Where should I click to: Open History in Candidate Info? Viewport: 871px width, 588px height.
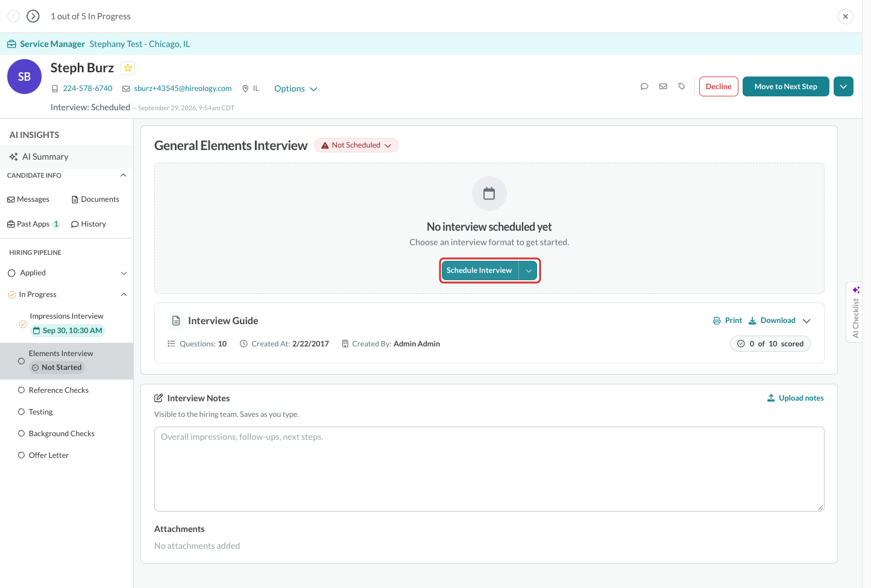coord(89,224)
